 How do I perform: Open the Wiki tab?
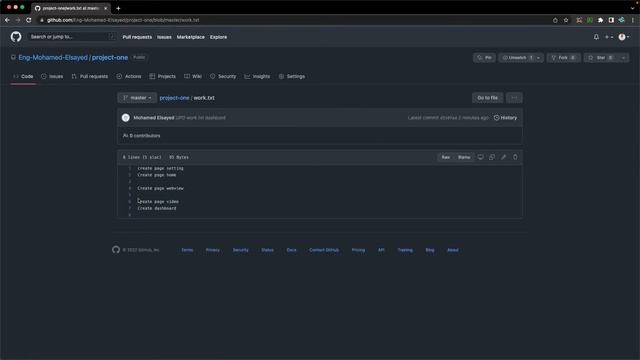[x=193, y=76]
